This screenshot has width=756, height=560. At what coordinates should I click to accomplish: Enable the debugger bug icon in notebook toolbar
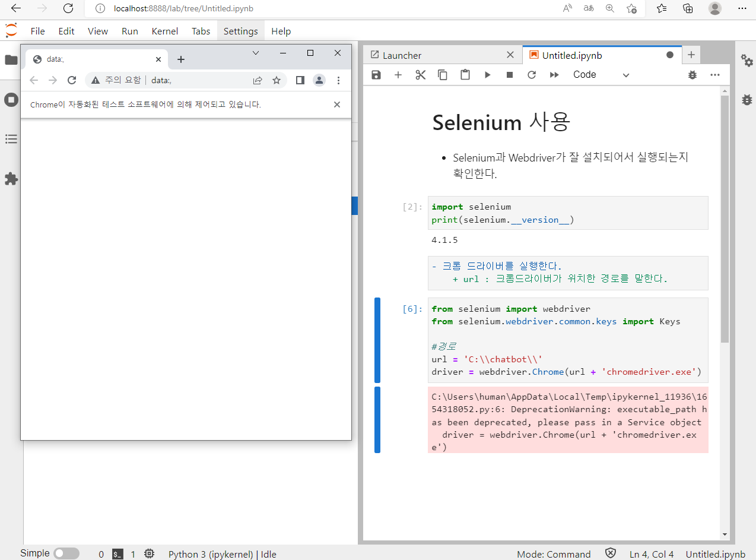[693, 75]
